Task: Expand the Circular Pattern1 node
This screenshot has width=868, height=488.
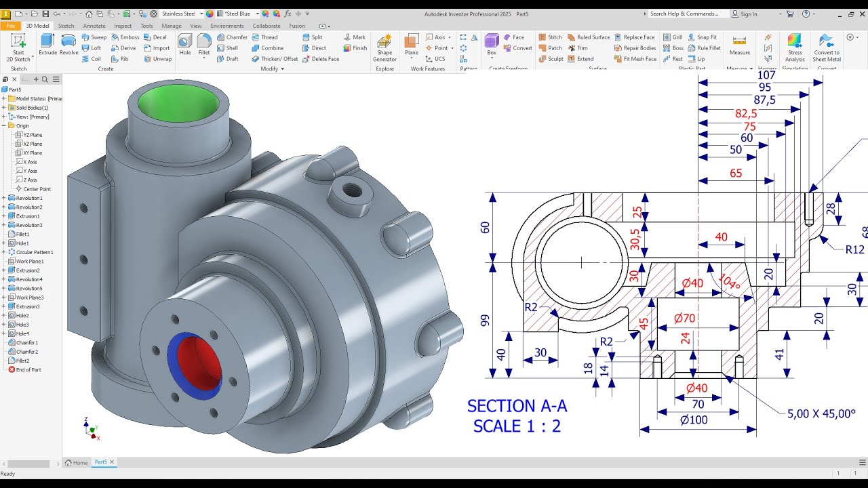Action: [x=3, y=252]
